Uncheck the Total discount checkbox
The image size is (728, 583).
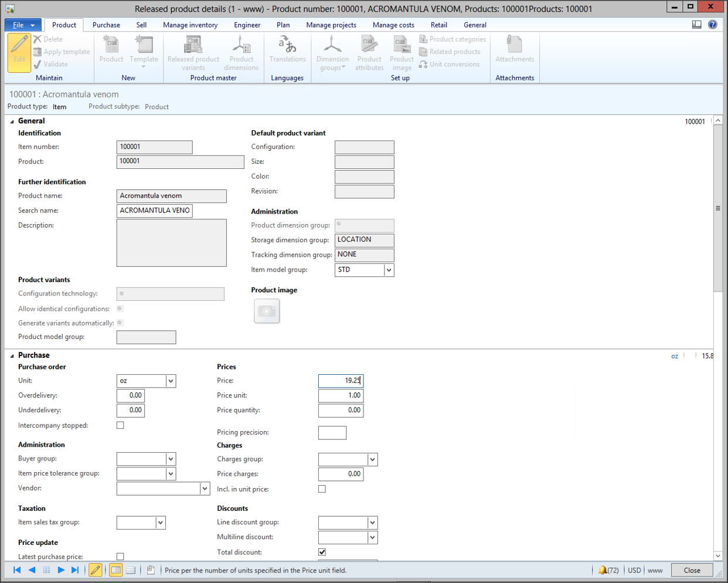coord(322,552)
